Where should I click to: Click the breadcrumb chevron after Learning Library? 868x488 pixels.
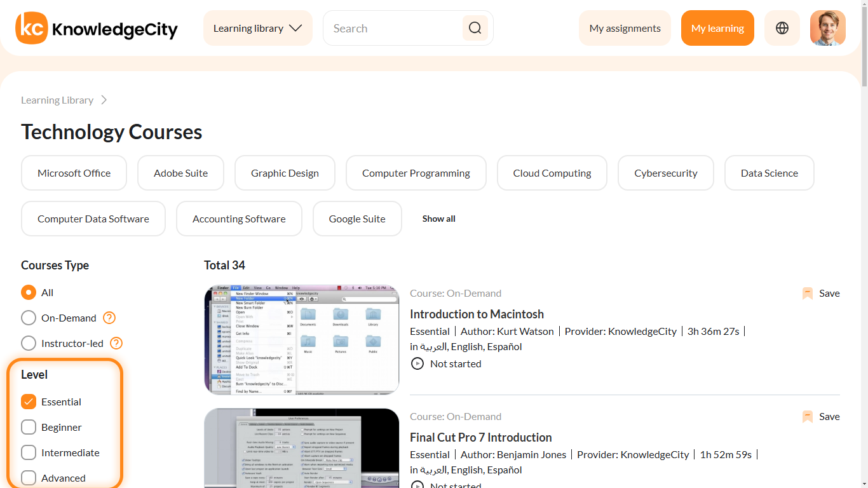pos(104,100)
